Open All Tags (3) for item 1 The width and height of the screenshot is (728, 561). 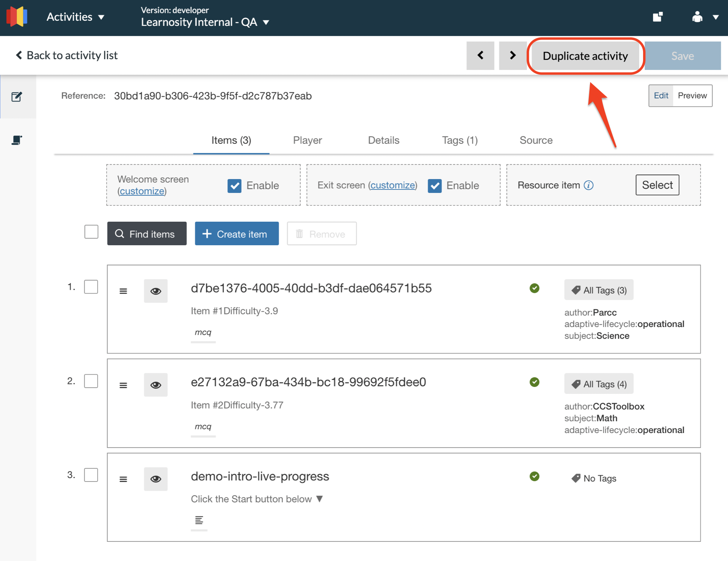click(x=599, y=290)
